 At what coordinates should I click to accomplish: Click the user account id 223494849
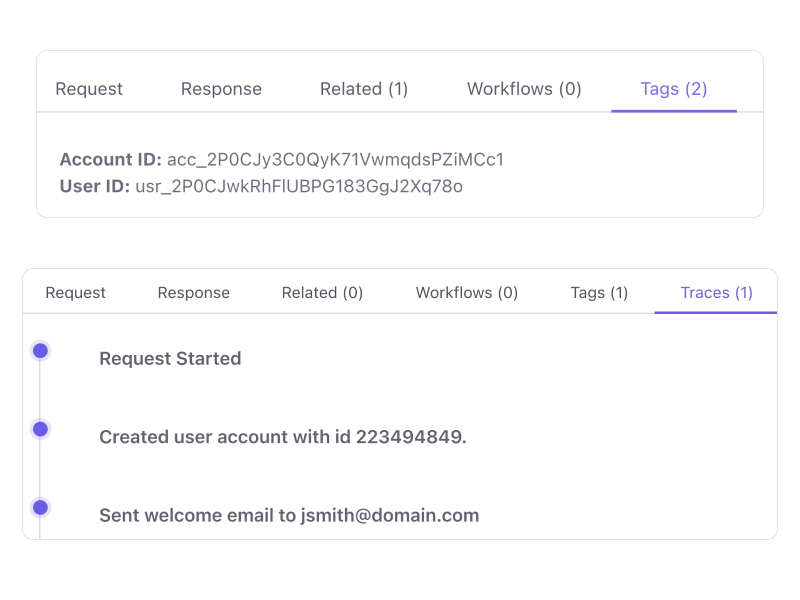410,437
